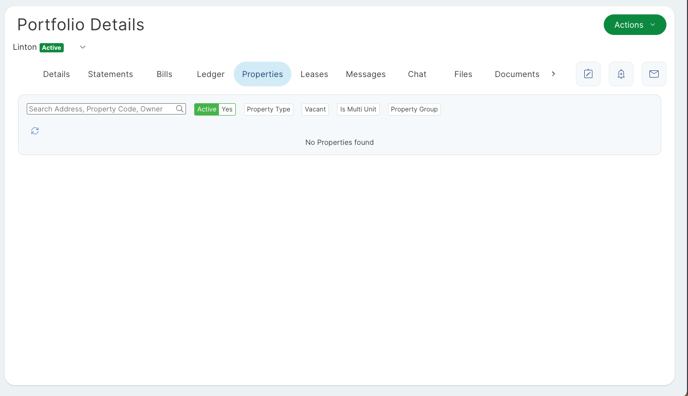Open the Property Group filter
The height and width of the screenshot is (396, 688).
(x=414, y=109)
